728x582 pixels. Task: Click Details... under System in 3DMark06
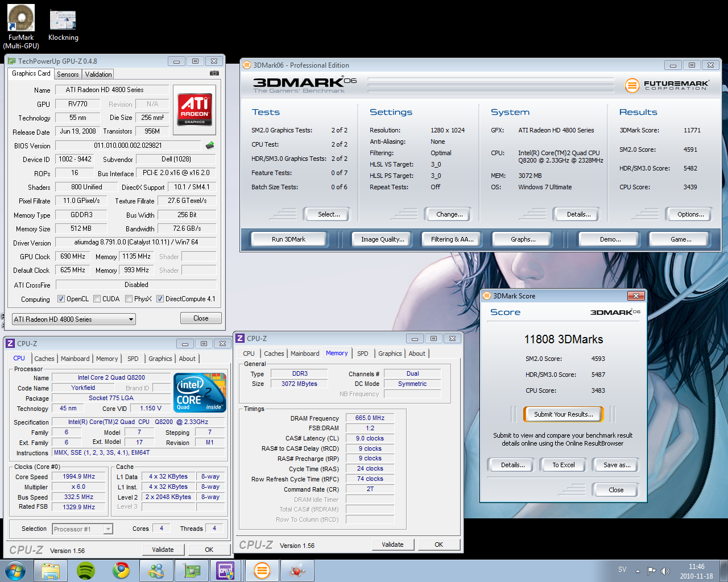click(x=578, y=214)
